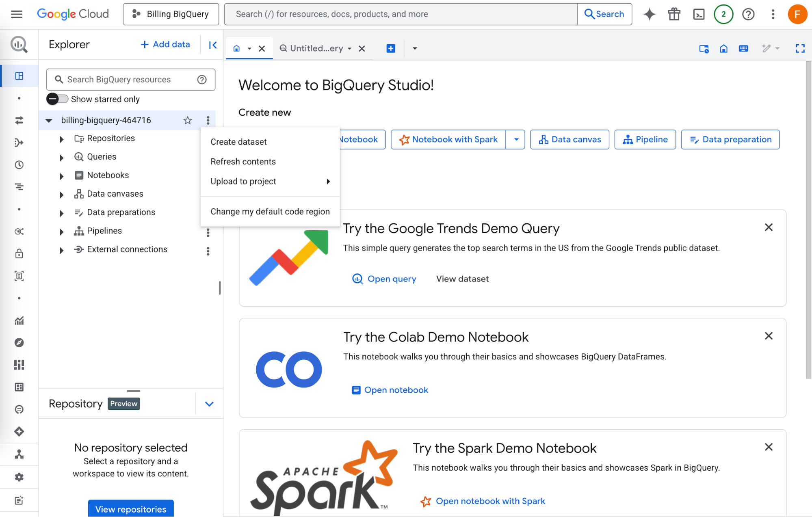The image size is (812, 517).
Task: Open the main navigation hamburger menu
Action: pos(17,14)
